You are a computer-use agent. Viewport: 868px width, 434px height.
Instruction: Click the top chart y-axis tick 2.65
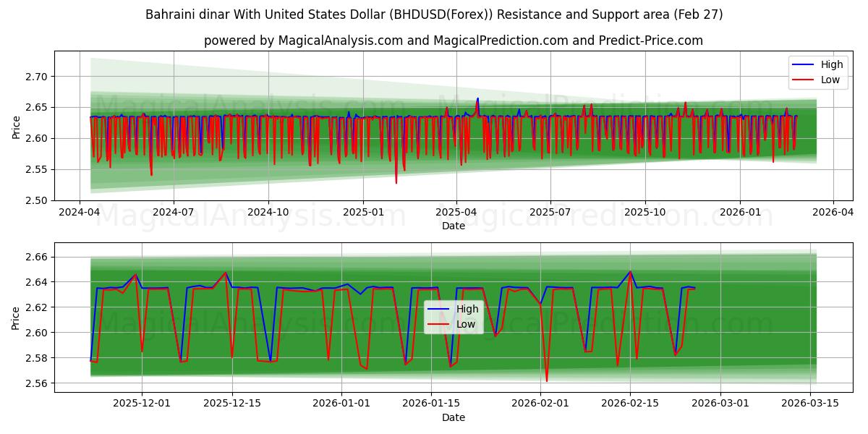point(37,108)
